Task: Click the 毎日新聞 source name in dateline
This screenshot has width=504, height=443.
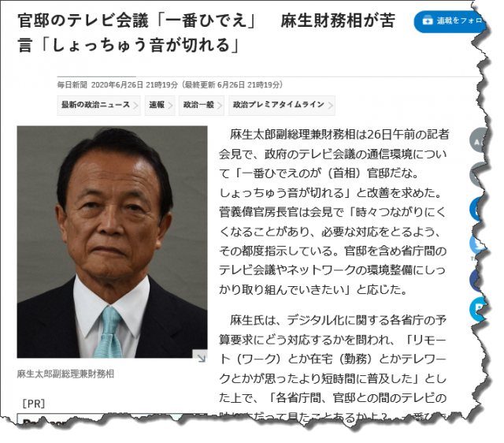Action: click(x=72, y=85)
